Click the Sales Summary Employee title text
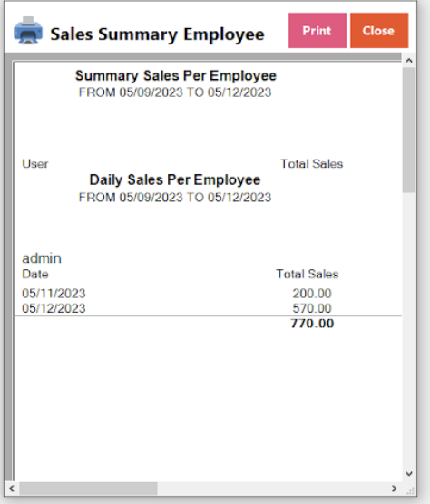The width and height of the screenshot is (430, 504). click(x=157, y=34)
